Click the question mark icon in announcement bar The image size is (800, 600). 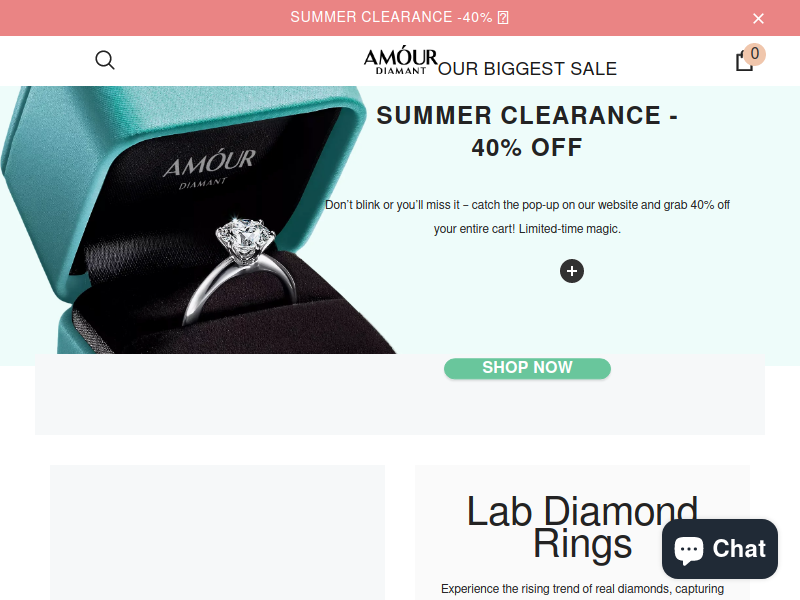click(x=503, y=18)
